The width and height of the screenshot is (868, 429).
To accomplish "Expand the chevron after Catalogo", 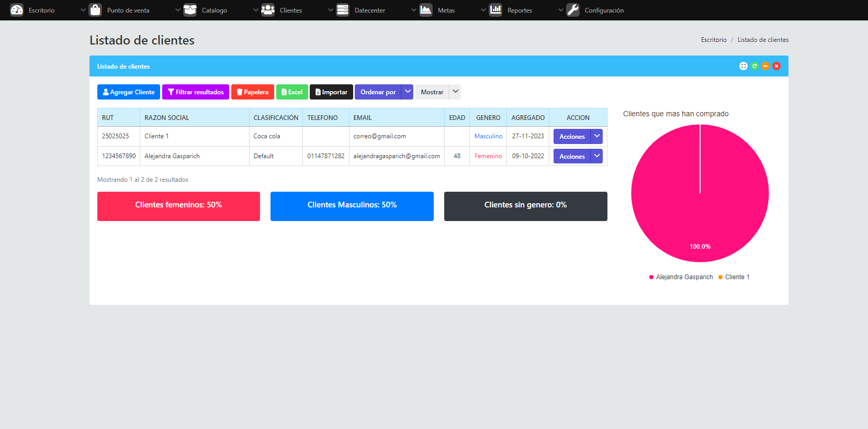I will click(256, 10).
